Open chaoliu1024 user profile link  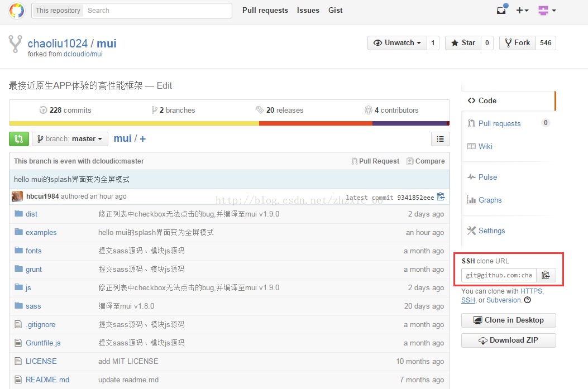point(58,44)
